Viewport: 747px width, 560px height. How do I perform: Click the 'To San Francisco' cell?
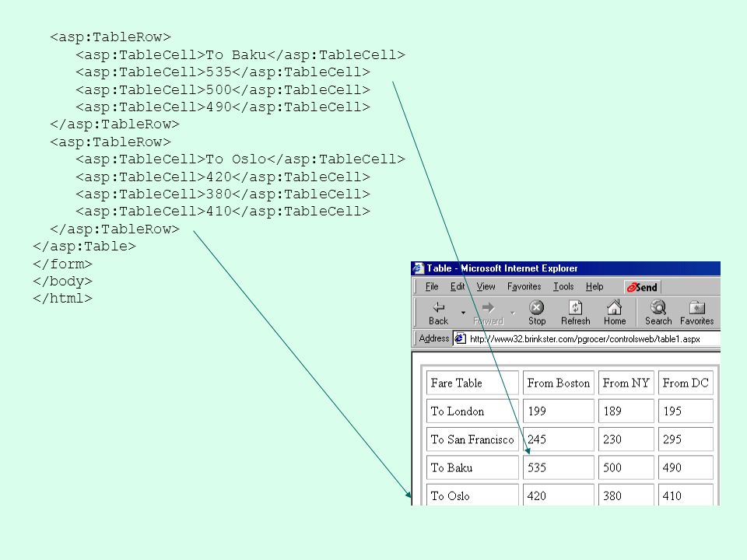472,439
